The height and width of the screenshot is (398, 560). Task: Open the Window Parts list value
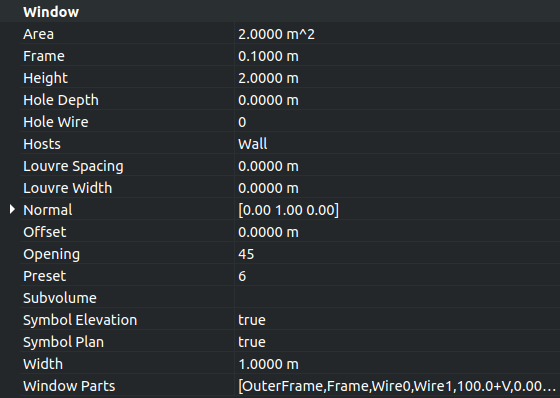[x=397, y=386]
